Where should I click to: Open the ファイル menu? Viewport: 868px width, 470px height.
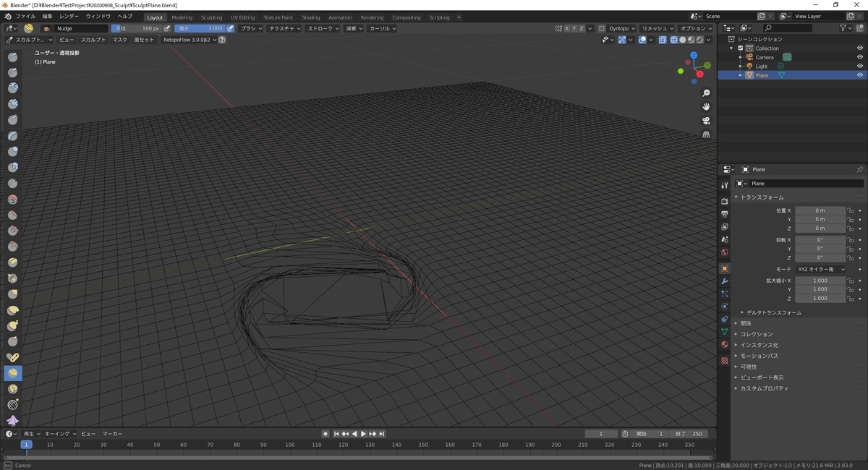point(25,16)
